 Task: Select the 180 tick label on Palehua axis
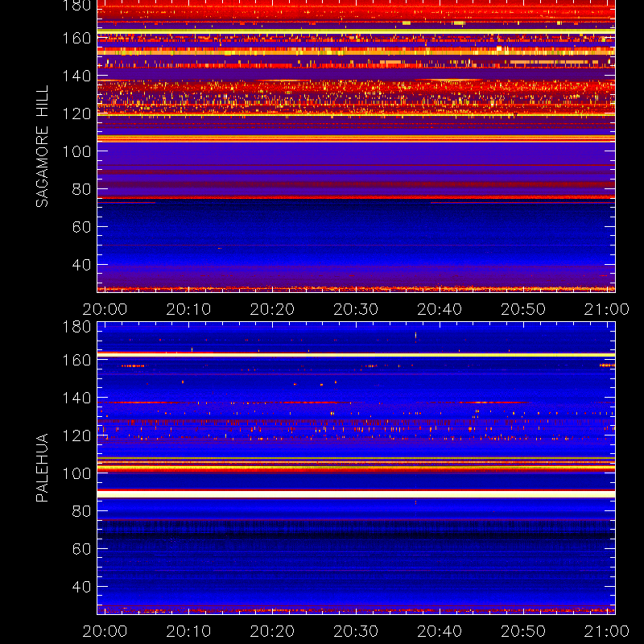[76, 327]
